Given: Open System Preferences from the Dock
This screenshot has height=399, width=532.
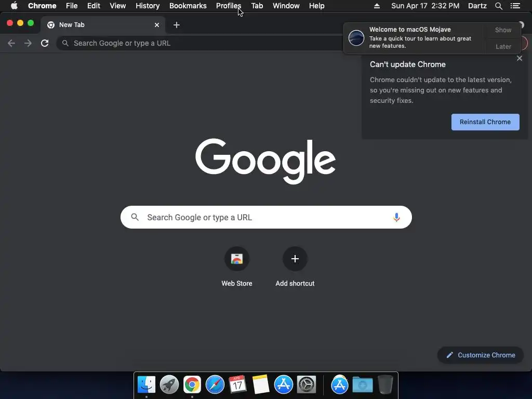Looking at the screenshot, I should click(x=307, y=384).
